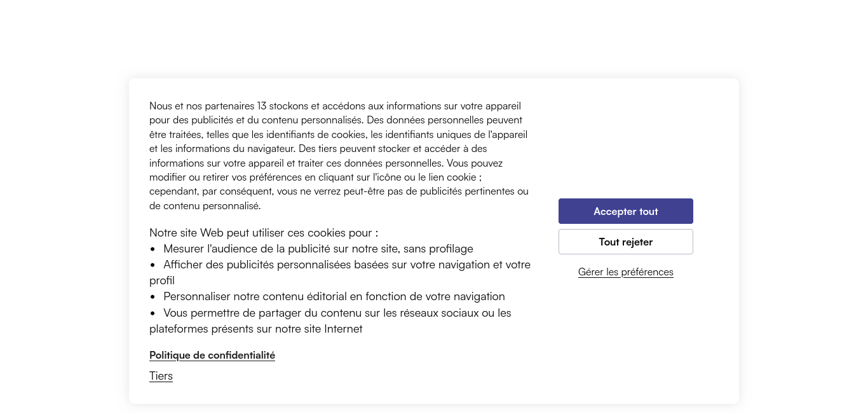Click the bullet 'Afficher des publicités personnalisées'
This screenshot has width=868, height=414.
[x=340, y=272]
